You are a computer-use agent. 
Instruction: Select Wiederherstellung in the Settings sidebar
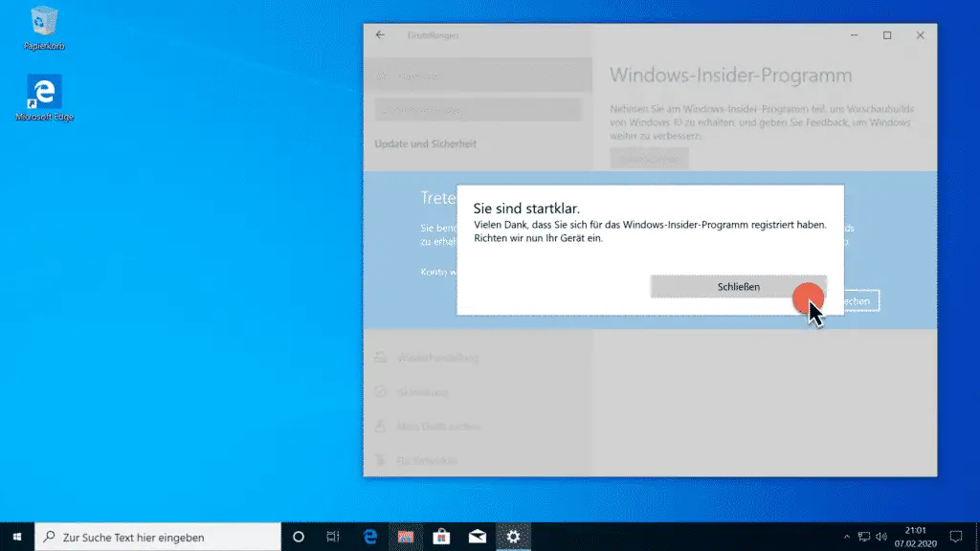[x=479, y=358]
